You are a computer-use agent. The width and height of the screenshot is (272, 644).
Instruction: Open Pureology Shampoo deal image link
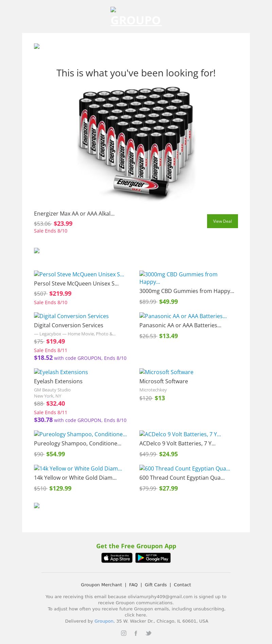(80, 434)
